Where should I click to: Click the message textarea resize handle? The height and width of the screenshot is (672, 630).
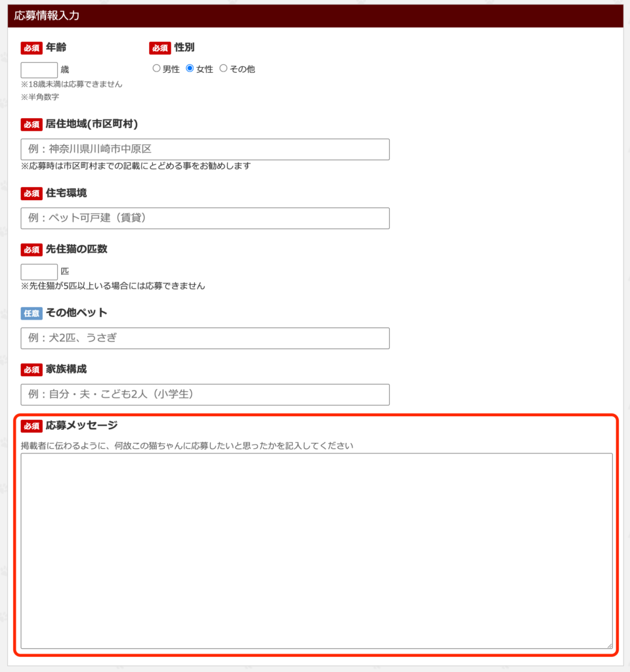(x=609, y=646)
